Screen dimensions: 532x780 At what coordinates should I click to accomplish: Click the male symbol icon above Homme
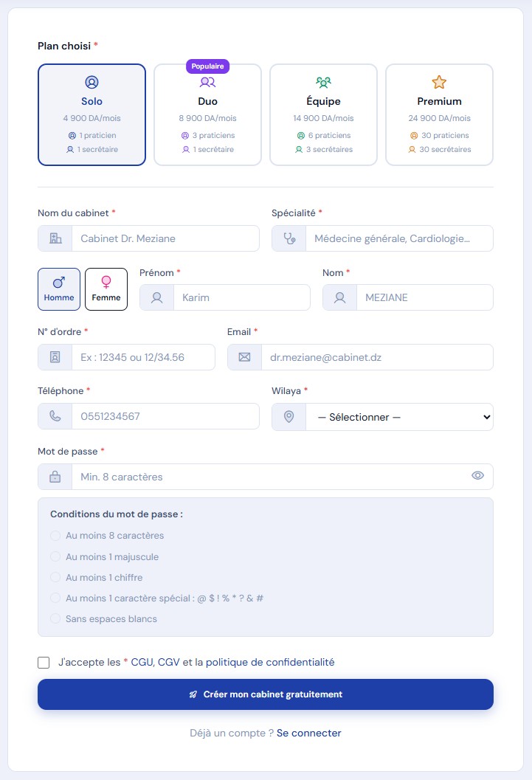point(59,283)
